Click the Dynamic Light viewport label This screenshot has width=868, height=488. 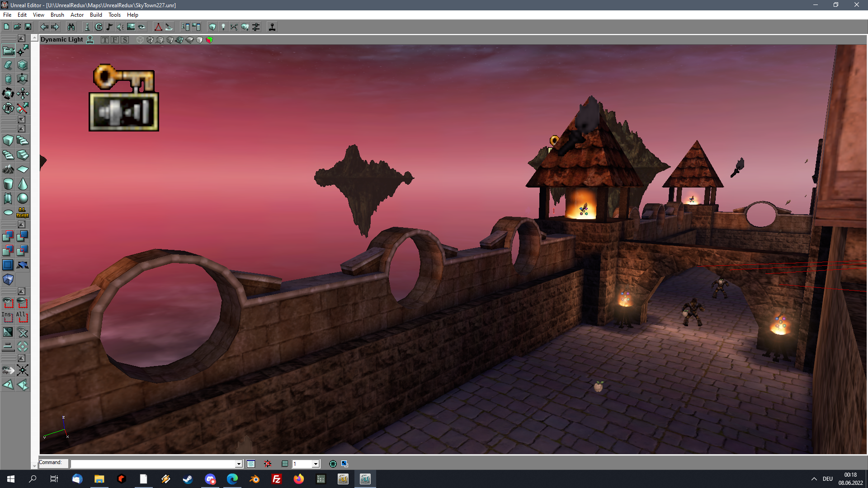point(62,40)
